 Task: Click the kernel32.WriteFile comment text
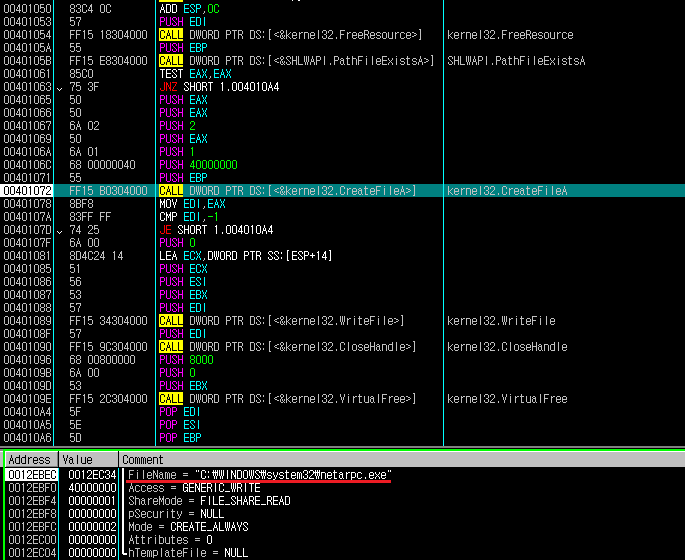coord(501,321)
